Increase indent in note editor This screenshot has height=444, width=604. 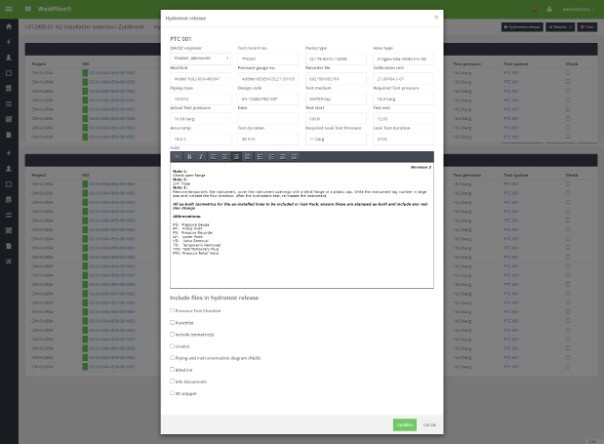(294, 156)
